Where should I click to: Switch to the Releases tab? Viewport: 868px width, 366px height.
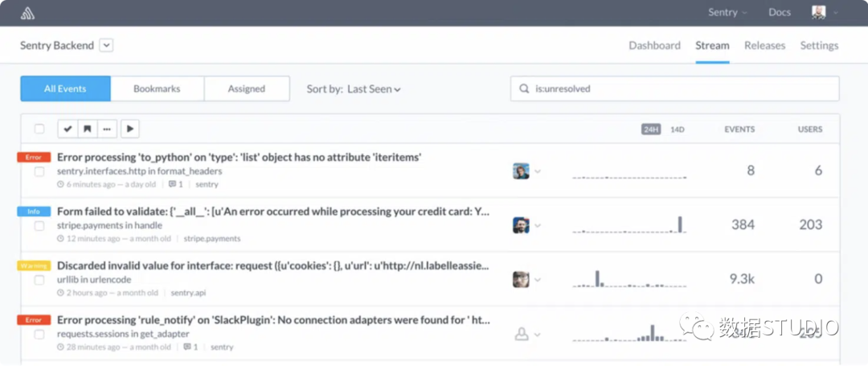[764, 45]
